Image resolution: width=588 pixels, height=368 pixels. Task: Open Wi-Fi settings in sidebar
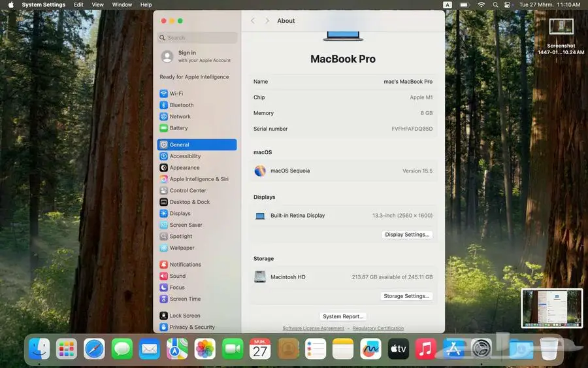(197, 93)
